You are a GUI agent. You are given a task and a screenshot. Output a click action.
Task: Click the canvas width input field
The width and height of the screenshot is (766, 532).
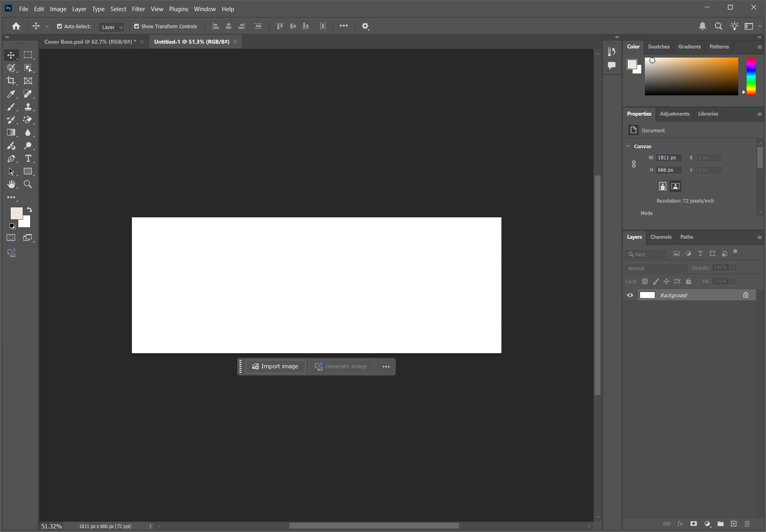pos(668,158)
